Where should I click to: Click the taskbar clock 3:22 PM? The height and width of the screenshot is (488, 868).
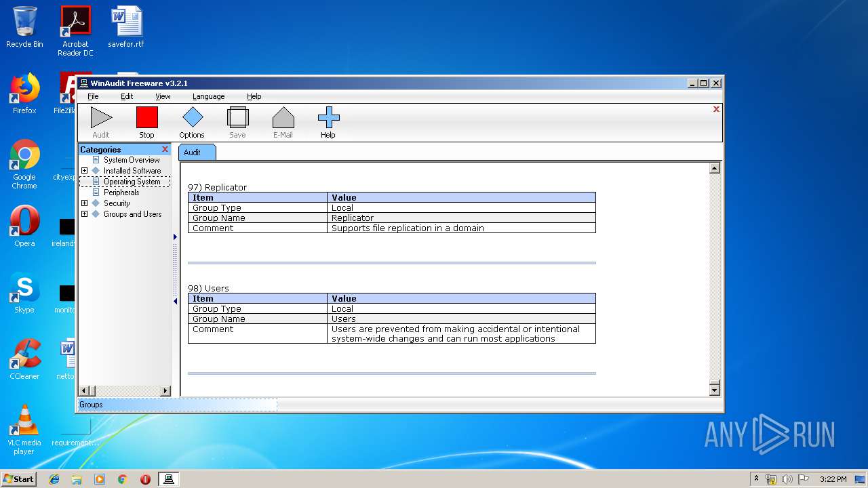tap(833, 479)
